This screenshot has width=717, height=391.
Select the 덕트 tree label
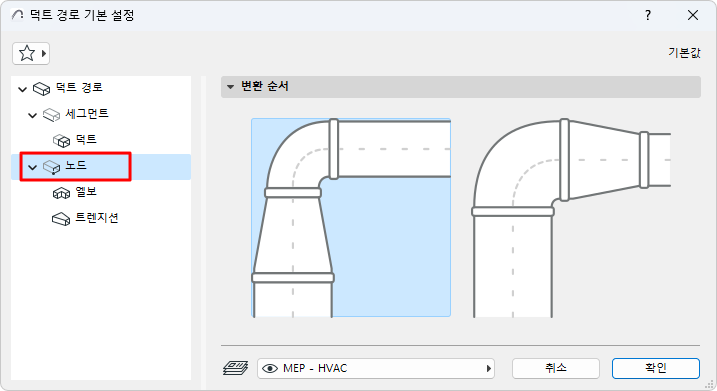pos(86,139)
